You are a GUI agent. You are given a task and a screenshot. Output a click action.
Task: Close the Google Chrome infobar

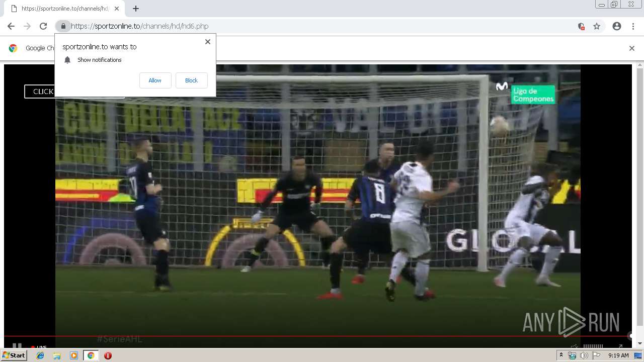pos(631,48)
